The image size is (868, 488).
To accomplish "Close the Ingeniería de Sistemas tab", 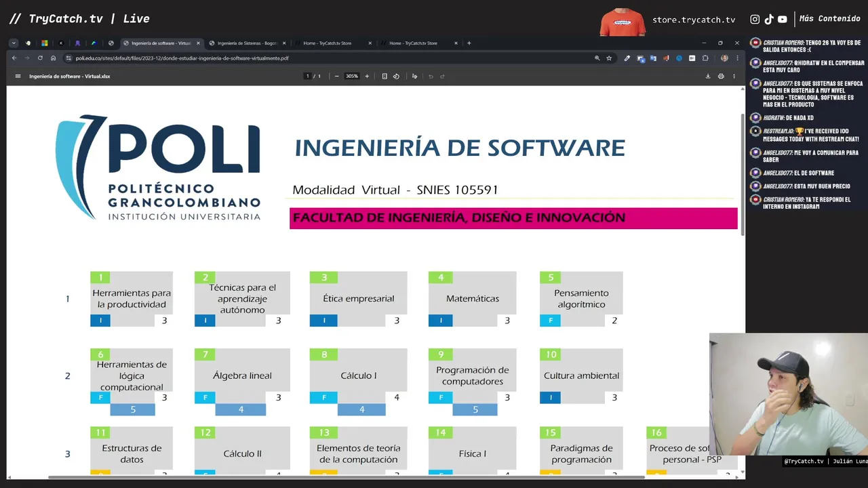I will [x=284, y=43].
